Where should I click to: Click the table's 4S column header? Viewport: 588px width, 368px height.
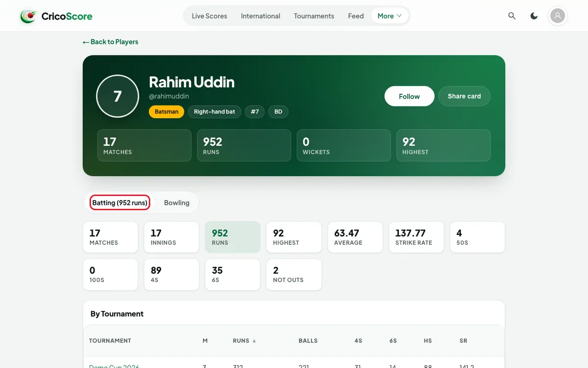tap(358, 341)
